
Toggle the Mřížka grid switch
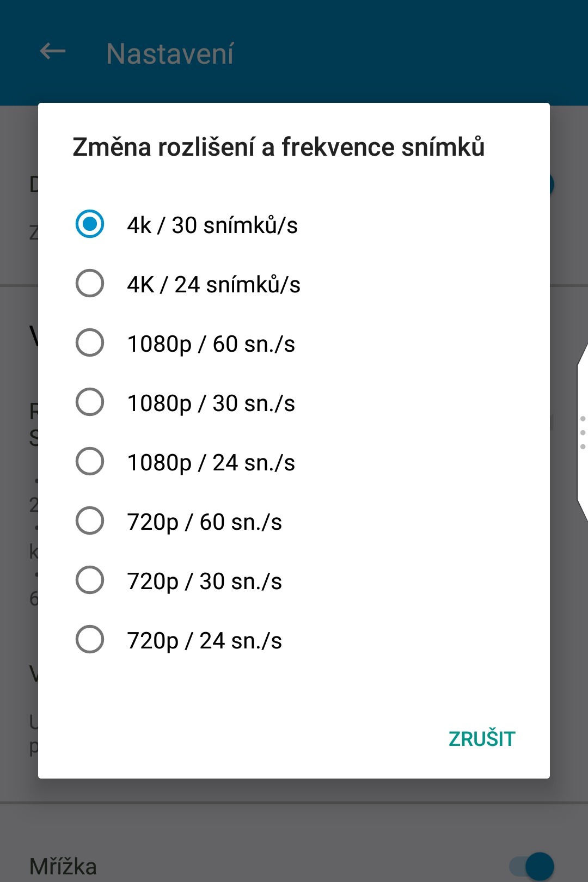click(x=532, y=865)
